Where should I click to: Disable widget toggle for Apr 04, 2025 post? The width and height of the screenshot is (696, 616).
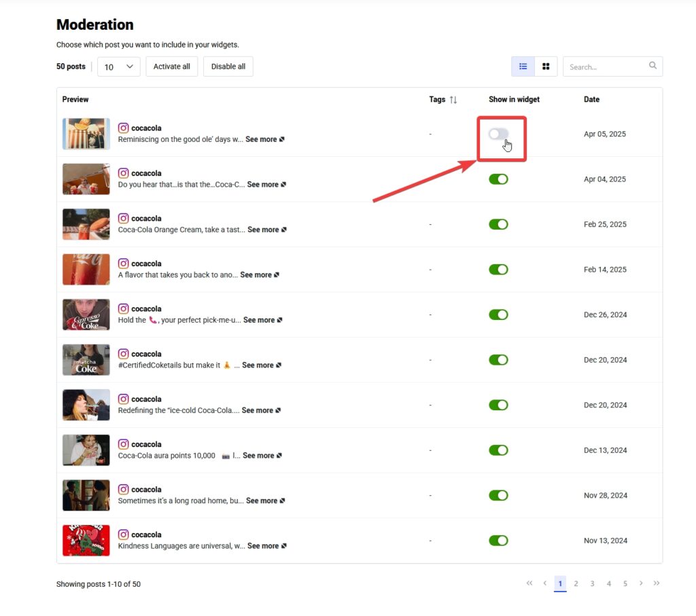coord(498,179)
